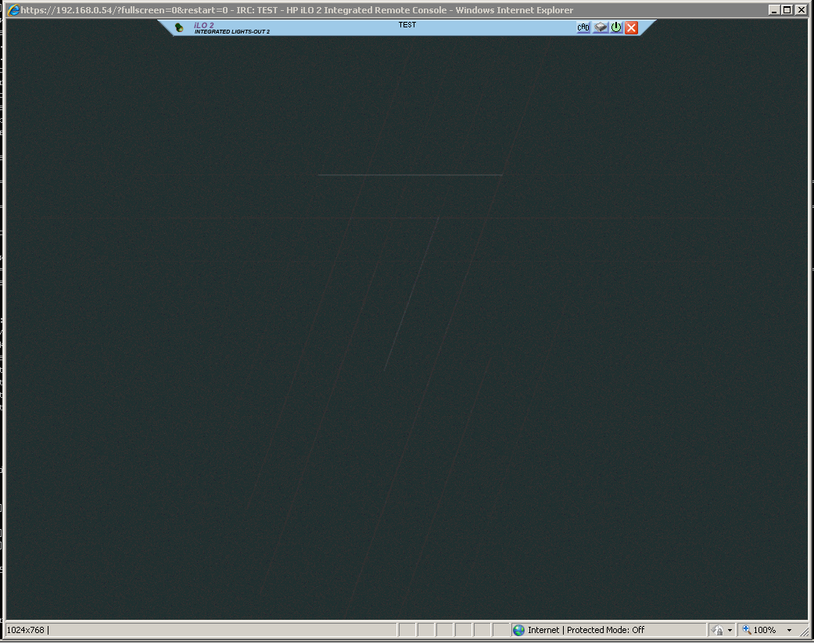Close the remote console with red X

pos(632,27)
